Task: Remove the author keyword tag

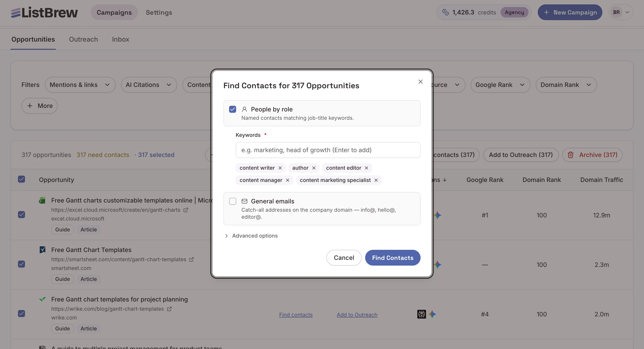Action: point(314,168)
